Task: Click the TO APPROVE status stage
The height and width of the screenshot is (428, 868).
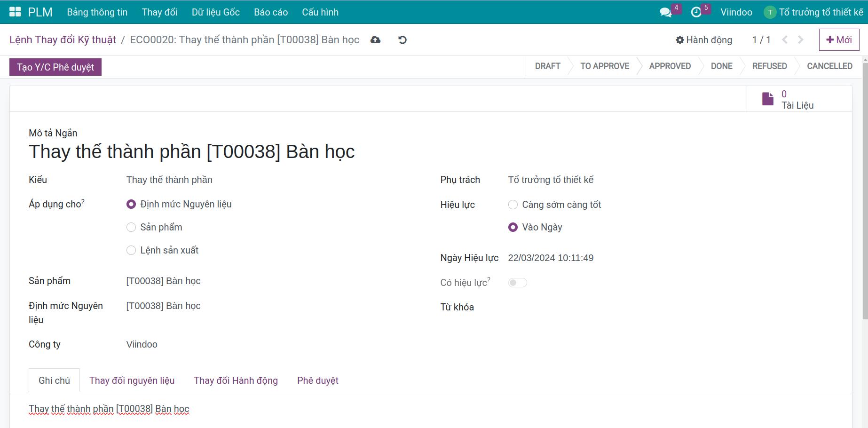Action: point(605,66)
